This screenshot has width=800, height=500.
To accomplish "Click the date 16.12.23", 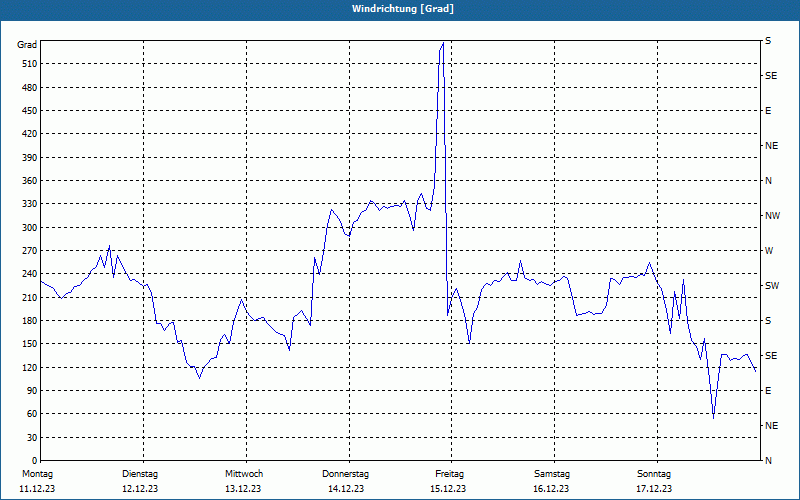I will click(552, 489).
